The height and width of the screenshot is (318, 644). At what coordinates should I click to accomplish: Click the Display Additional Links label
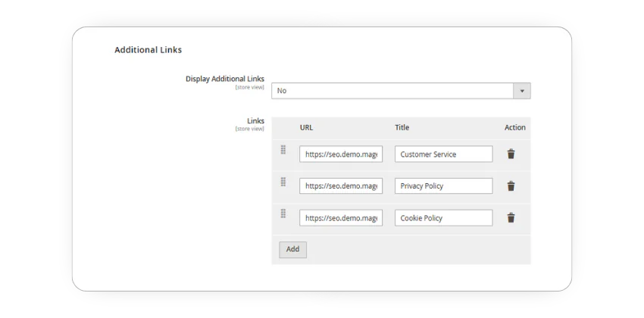click(225, 79)
